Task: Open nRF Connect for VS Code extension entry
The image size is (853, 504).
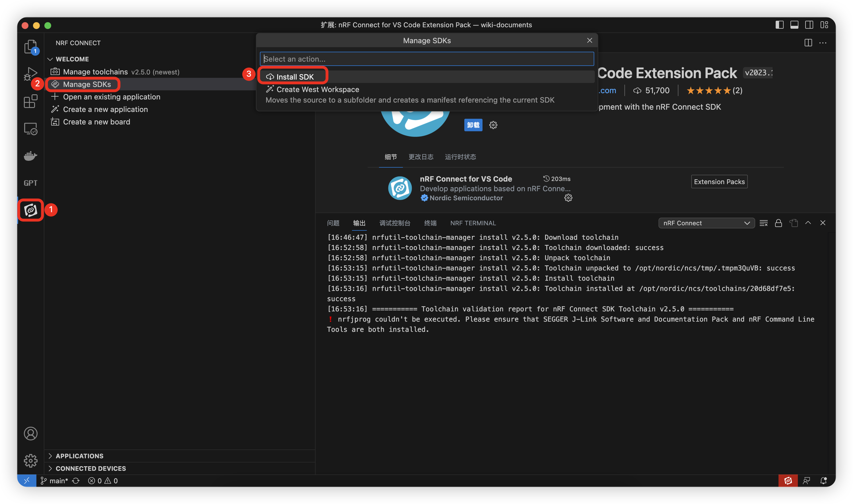Action: [465, 179]
